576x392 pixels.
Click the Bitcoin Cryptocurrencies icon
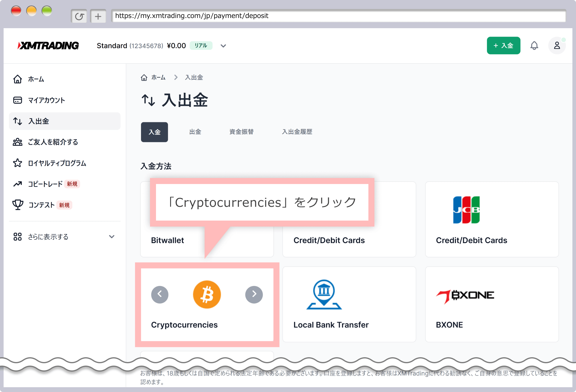207,294
